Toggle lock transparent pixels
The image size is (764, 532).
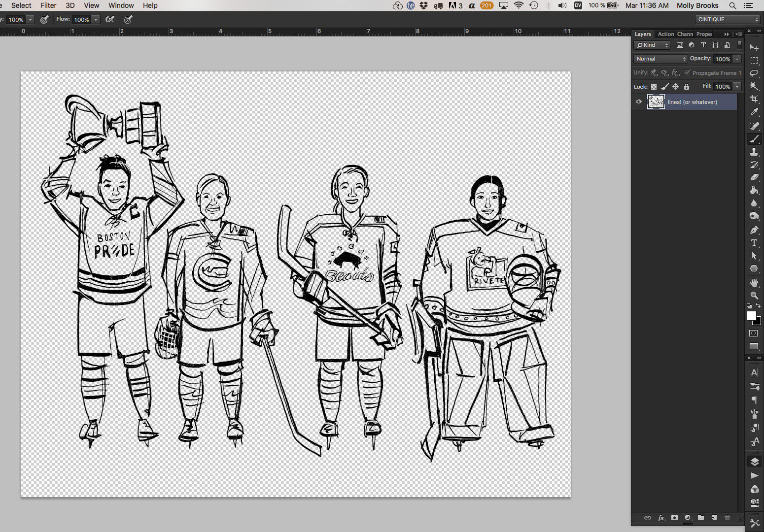(x=654, y=87)
